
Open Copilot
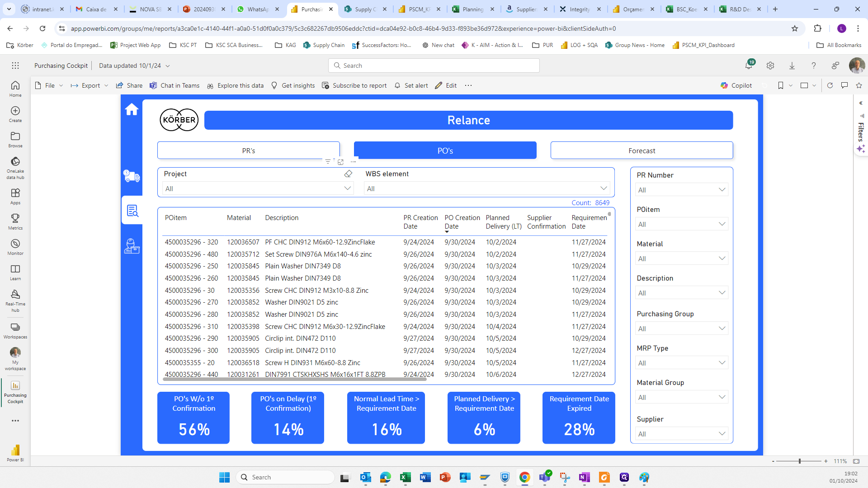pos(736,85)
